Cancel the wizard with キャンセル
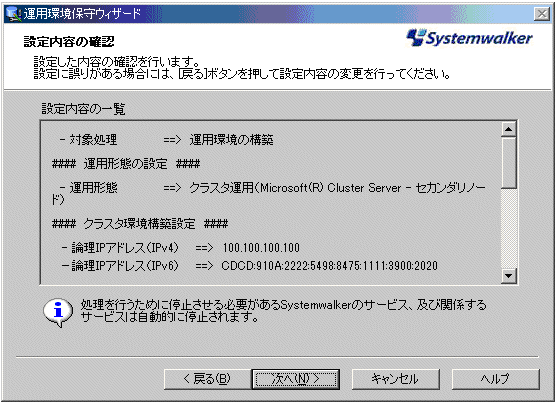The width and height of the screenshot is (555, 402). [x=396, y=379]
